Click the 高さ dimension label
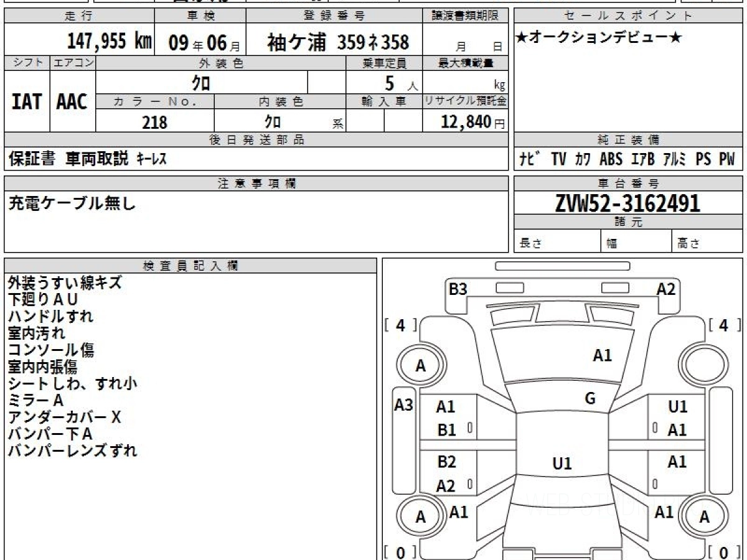The height and width of the screenshot is (560, 747). 688,244
